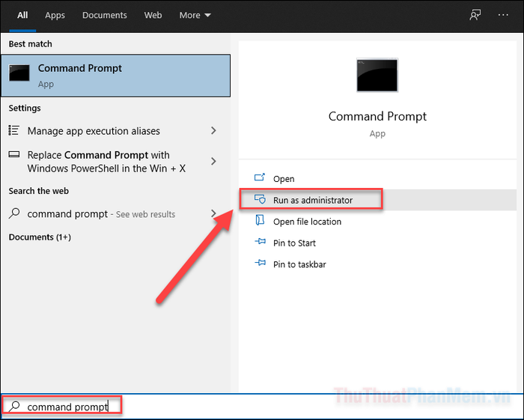Click the Best match heading
The image size is (524, 420).
(31, 44)
